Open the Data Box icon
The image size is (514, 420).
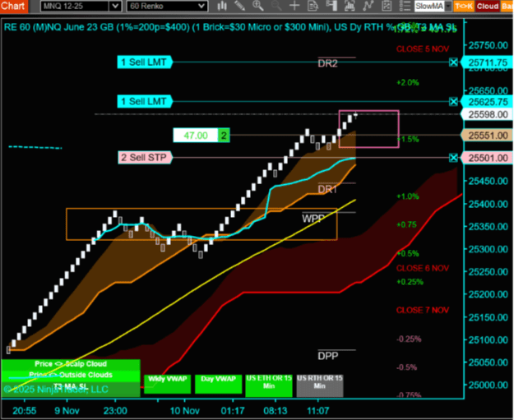[x=313, y=6]
